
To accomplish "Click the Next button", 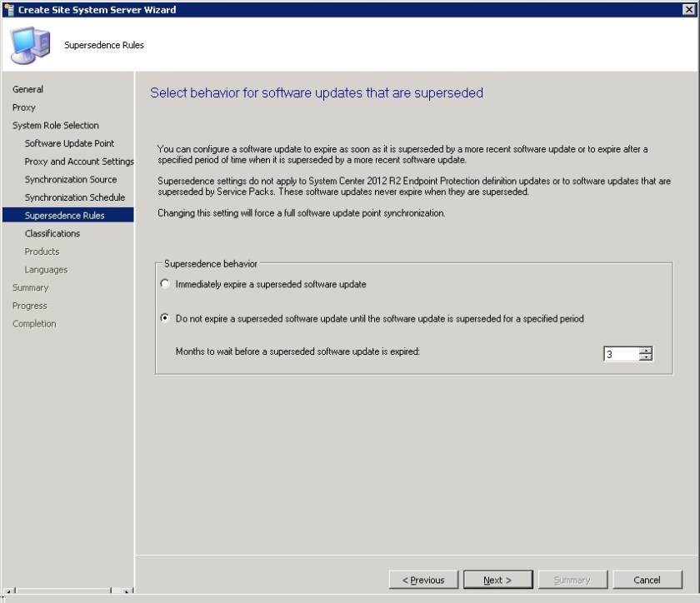I will [x=498, y=580].
